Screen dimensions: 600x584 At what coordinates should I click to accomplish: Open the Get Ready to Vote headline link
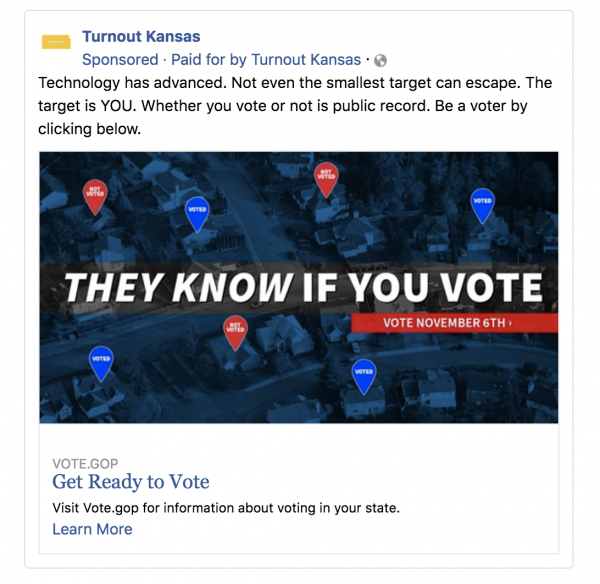[131, 482]
